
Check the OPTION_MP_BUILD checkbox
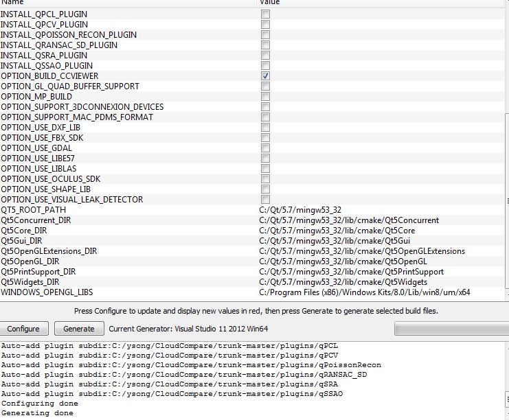(x=265, y=97)
